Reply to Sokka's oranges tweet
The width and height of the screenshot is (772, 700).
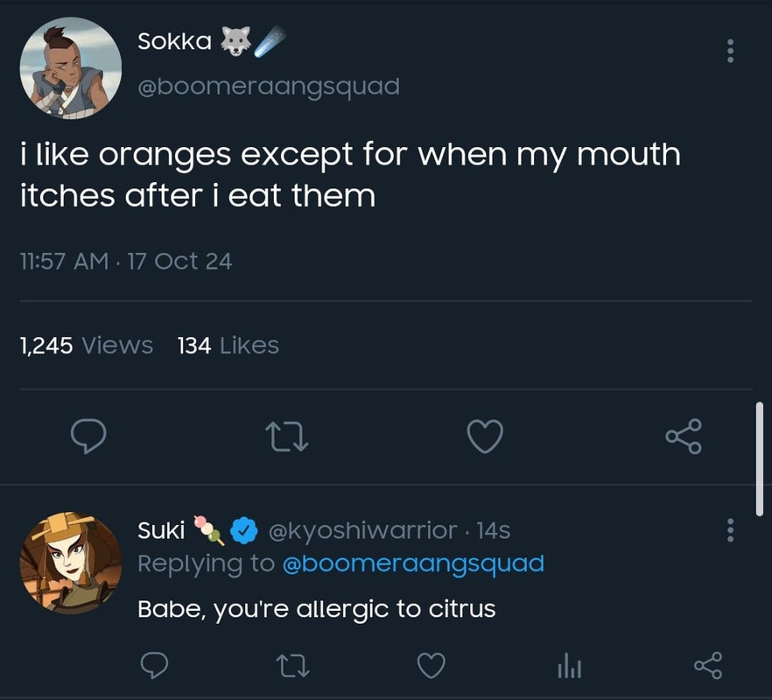pos(88,437)
